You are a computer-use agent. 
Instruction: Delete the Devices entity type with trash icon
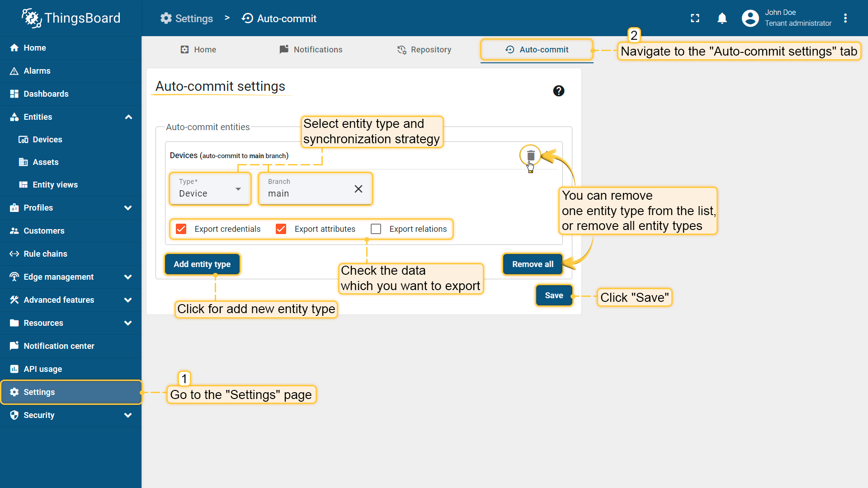click(531, 155)
